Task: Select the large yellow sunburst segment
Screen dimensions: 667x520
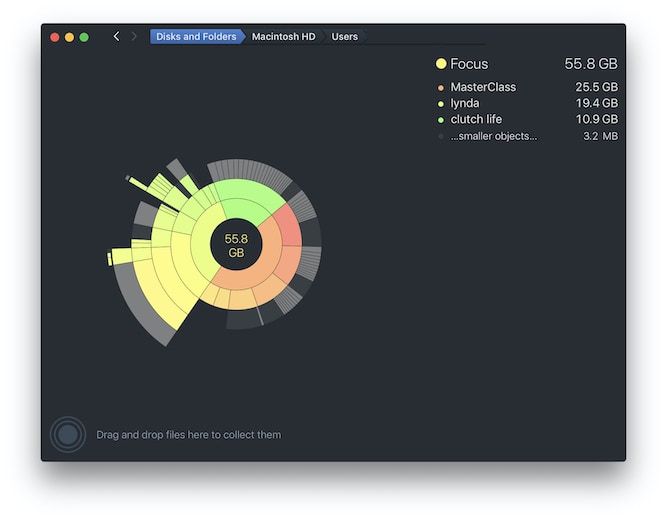Action: [x=160, y=290]
